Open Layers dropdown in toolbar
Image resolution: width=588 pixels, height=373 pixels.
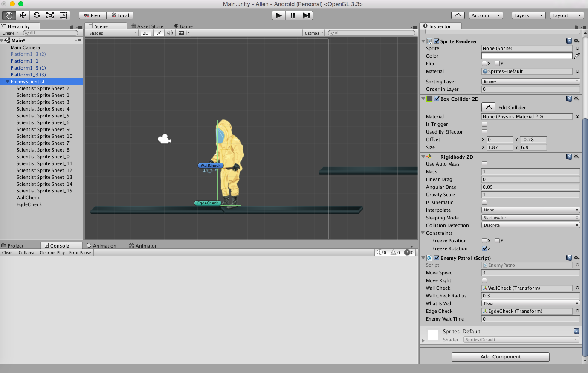529,15
